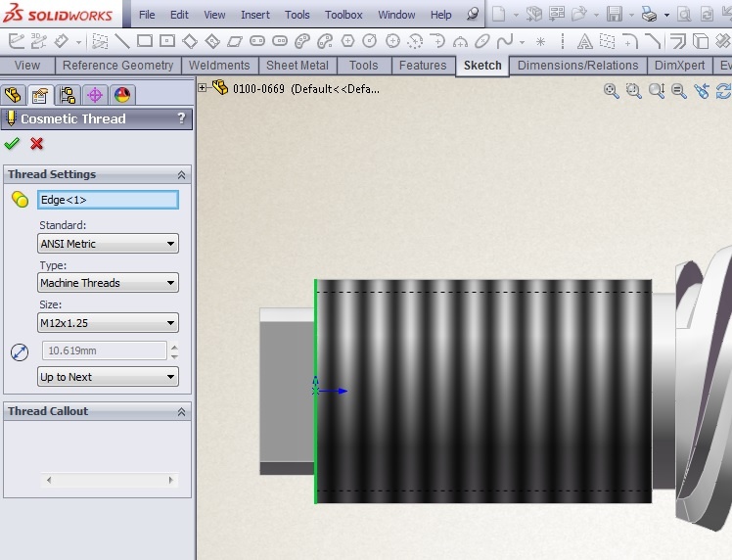The height and width of the screenshot is (560, 732).
Task: Switch to the Sheet Metal tab
Action: [x=297, y=66]
